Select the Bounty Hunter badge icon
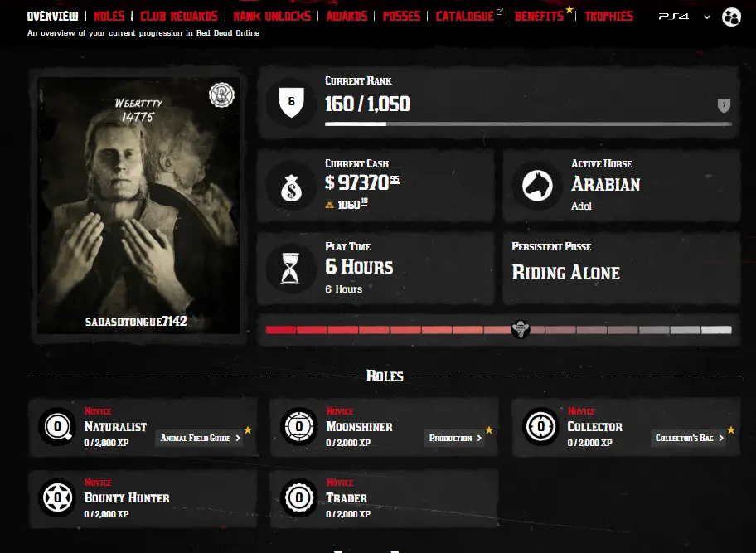Image resolution: width=756 pixels, height=553 pixels. (58, 497)
